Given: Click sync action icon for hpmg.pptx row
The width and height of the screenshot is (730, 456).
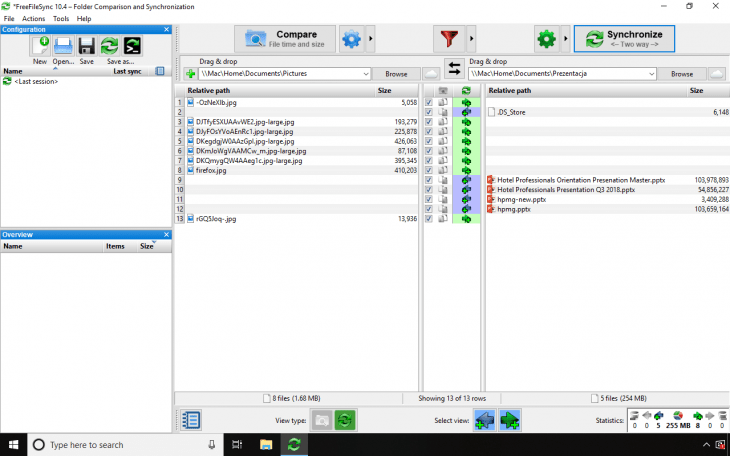Looking at the screenshot, I should 466,209.
